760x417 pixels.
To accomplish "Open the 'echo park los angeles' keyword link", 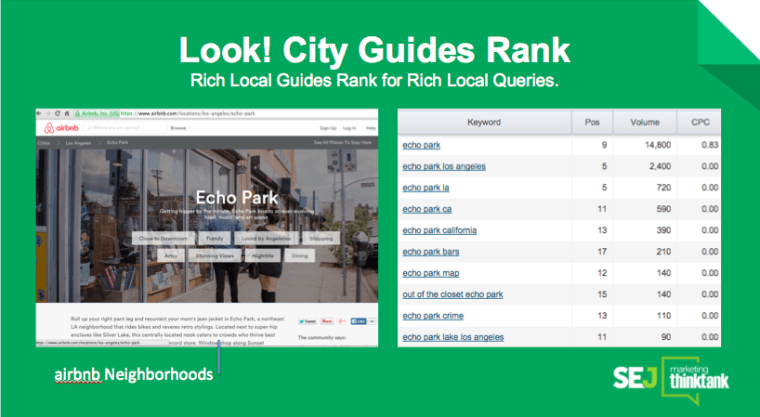I will (x=444, y=166).
